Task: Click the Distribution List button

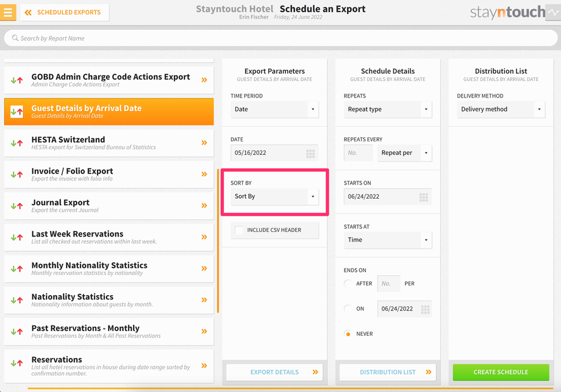Action: tap(387, 372)
